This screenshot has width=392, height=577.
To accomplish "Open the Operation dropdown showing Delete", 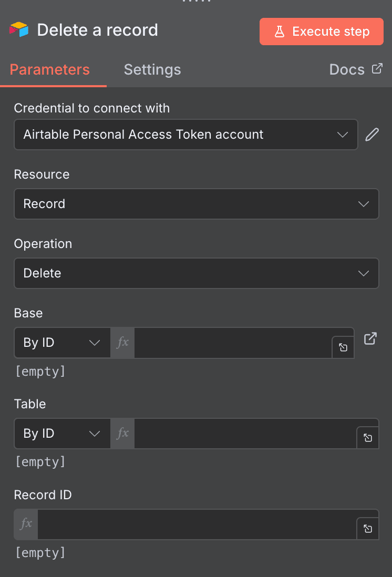I will [x=196, y=273].
